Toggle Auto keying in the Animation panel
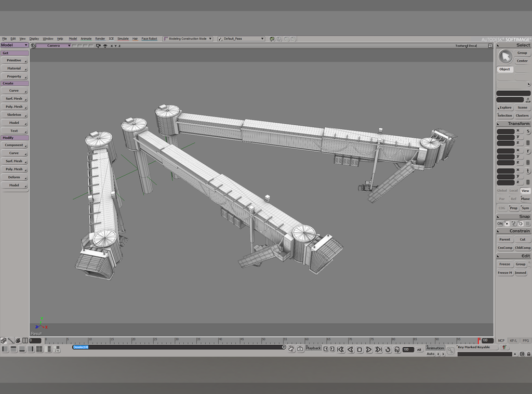Image resolution: width=532 pixels, height=394 pixels. (431, 353)
